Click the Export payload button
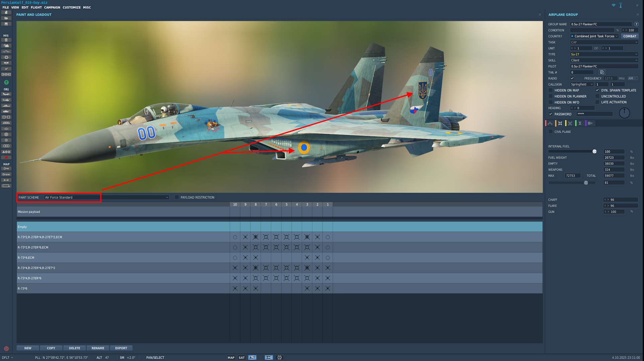644x361 pixels. click(121, 348)
